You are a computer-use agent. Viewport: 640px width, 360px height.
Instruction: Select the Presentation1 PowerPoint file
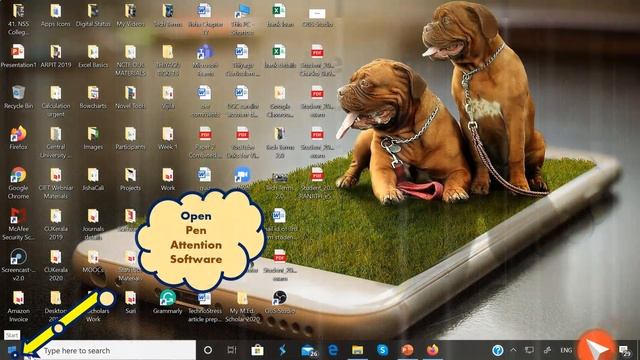pyautogui.click(x=18, y=56)
